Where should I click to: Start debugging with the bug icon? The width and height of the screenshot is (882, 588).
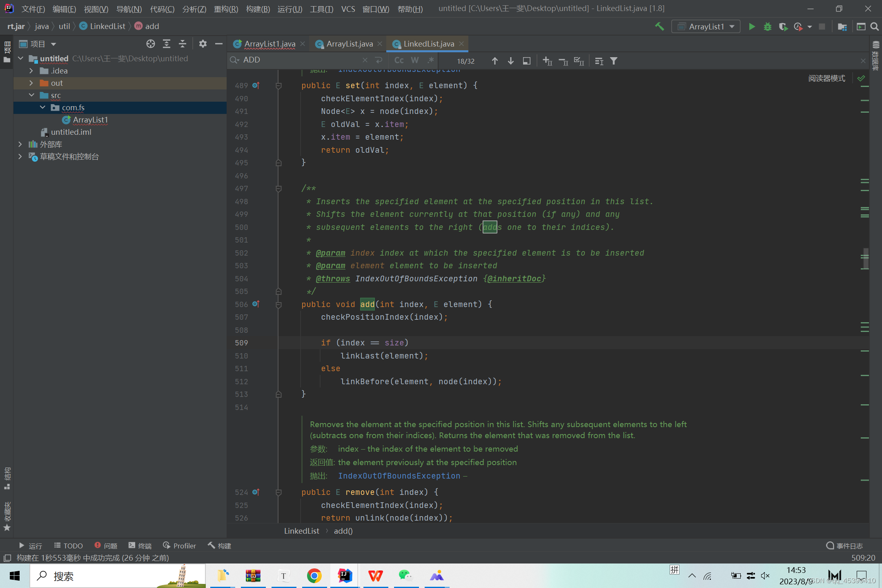767,27
